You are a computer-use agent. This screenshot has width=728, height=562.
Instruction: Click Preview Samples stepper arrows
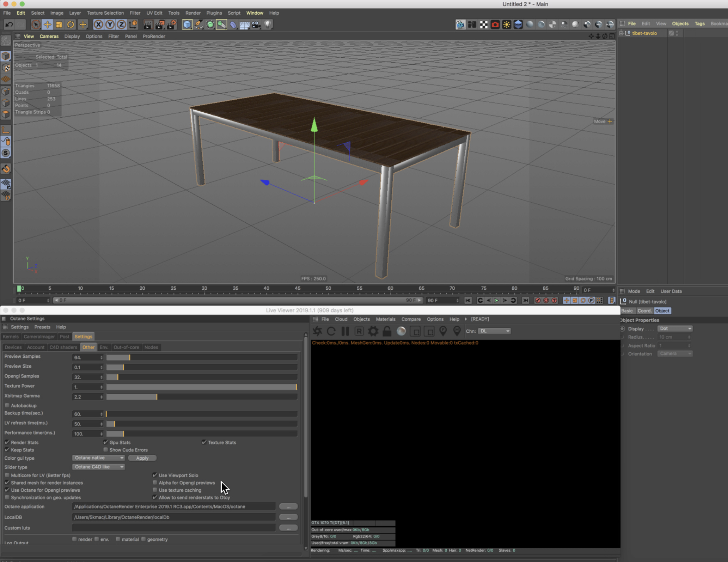coord(102,358)
